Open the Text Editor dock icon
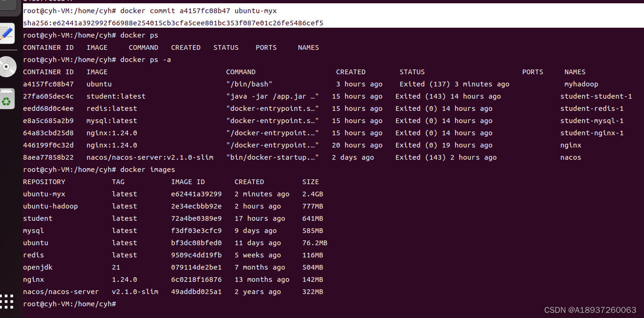Viewport: 644px width, 318px height. pos(7,33)
